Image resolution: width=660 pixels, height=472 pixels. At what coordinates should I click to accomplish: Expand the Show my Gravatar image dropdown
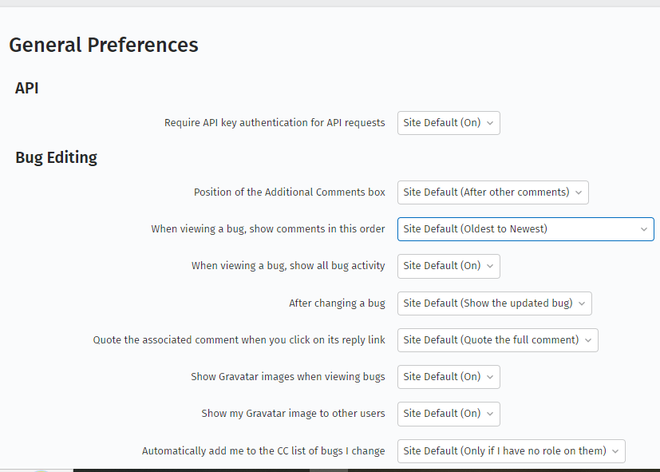pos(448,414)
